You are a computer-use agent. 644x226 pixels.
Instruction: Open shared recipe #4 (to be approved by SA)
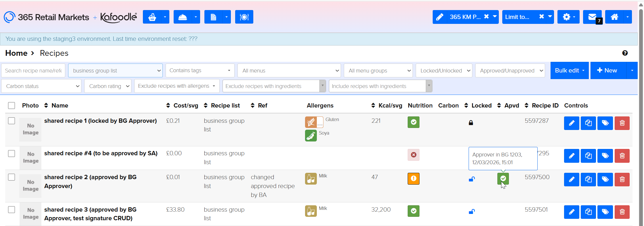tap(101, 153)
